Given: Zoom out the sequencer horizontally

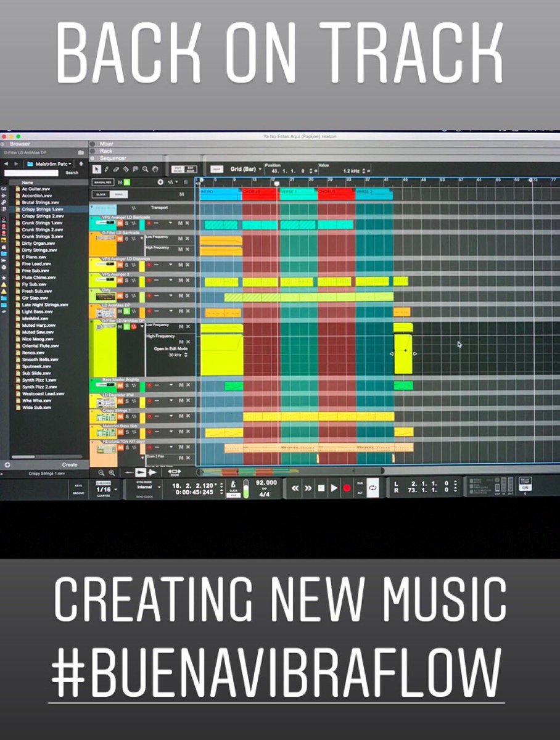Looking at the screenshot, I should click(x=101, y=472).
